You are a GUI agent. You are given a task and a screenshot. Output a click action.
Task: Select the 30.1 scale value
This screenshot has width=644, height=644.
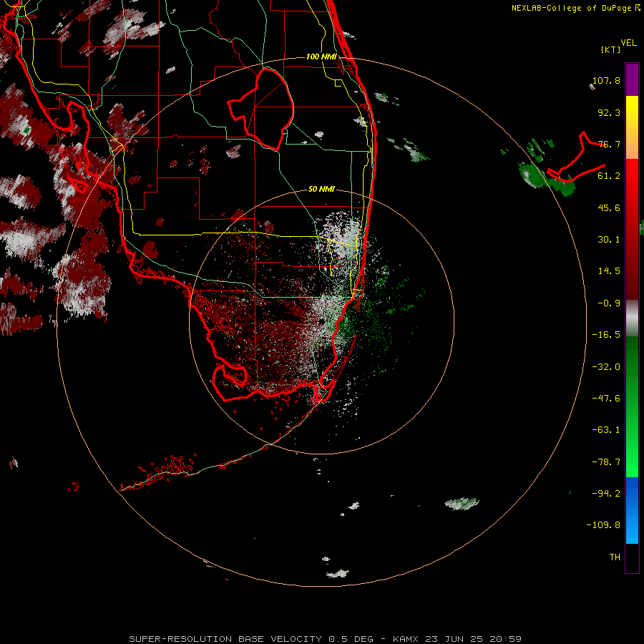click(609, 240)
